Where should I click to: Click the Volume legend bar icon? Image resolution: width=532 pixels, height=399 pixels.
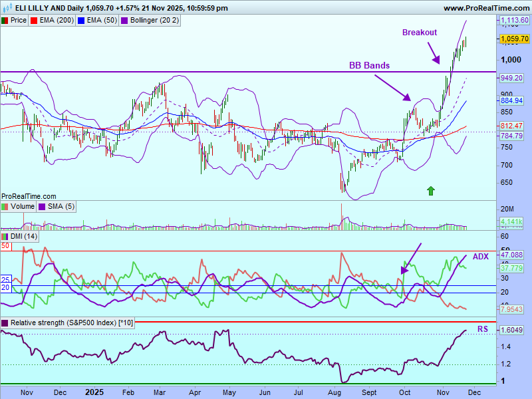point(5,206)
